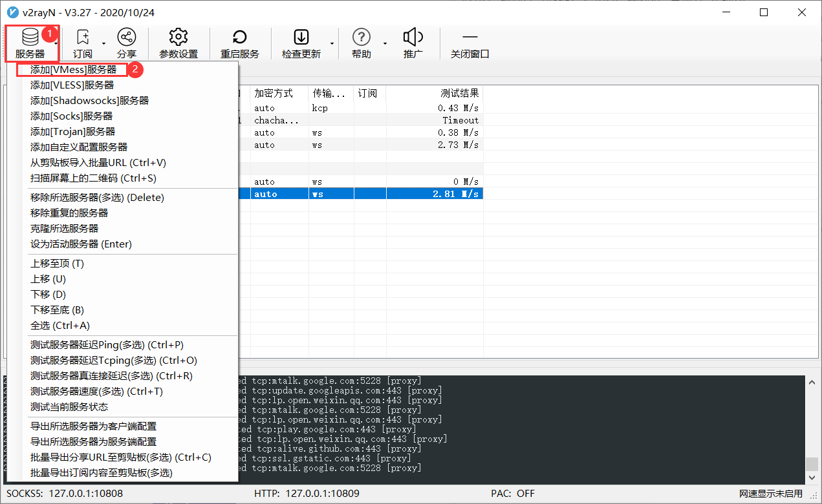Click the HTTP: 127.0.0.1:10809 status text
Viewport: 822px width, 504px height.
pyautogui.click(x=307, y=494)
